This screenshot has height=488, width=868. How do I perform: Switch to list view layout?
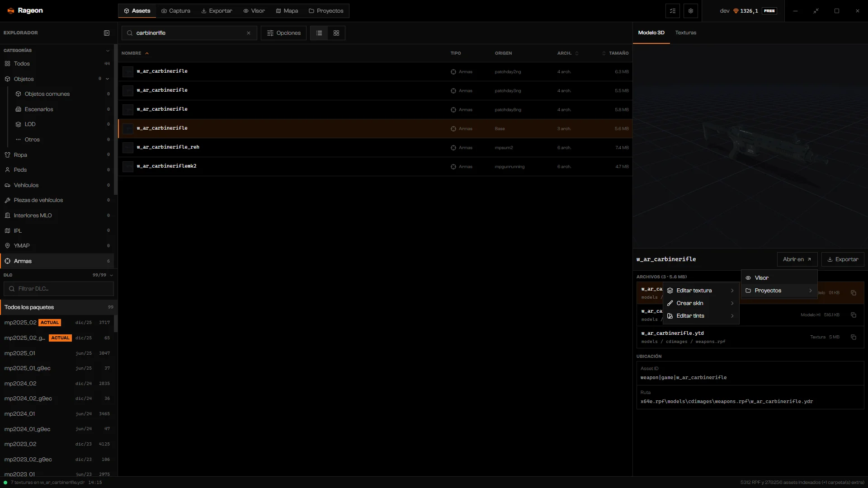coord(319,33)
